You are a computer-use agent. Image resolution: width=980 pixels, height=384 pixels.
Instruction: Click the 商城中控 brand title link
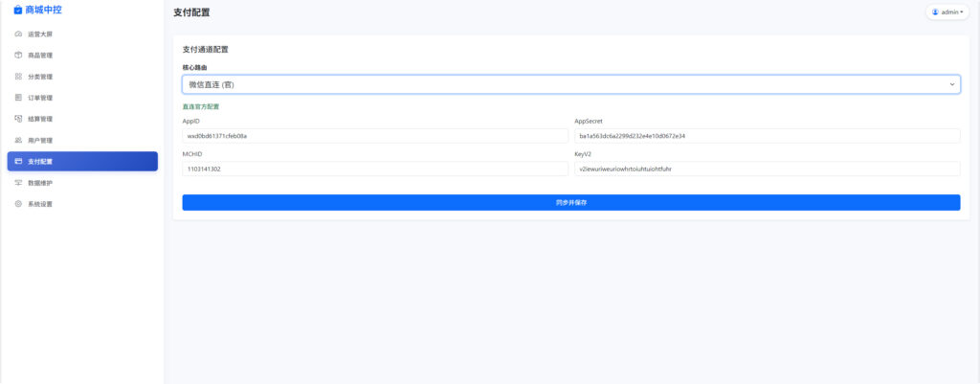point(43,11)
